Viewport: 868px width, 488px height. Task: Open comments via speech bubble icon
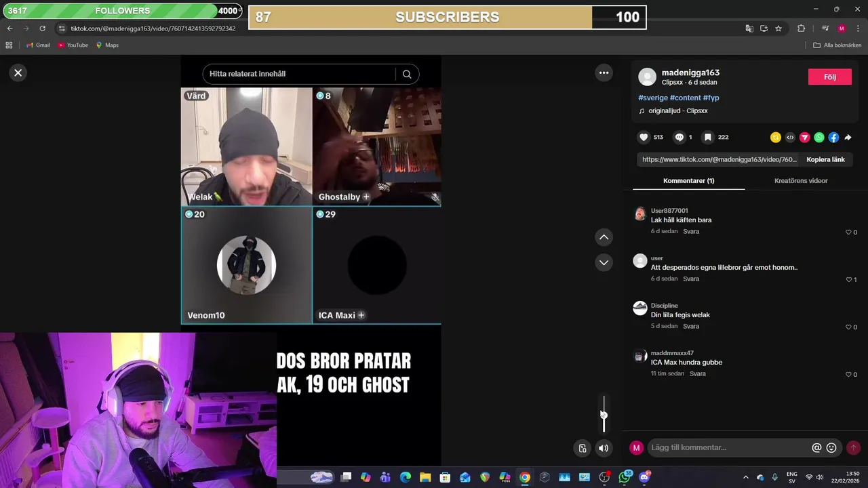(679, 137)
